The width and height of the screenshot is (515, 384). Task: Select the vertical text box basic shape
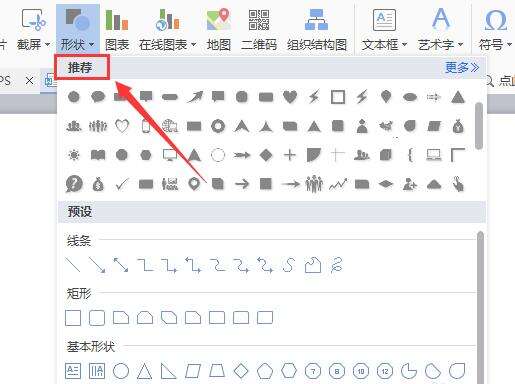coord(97,371)
